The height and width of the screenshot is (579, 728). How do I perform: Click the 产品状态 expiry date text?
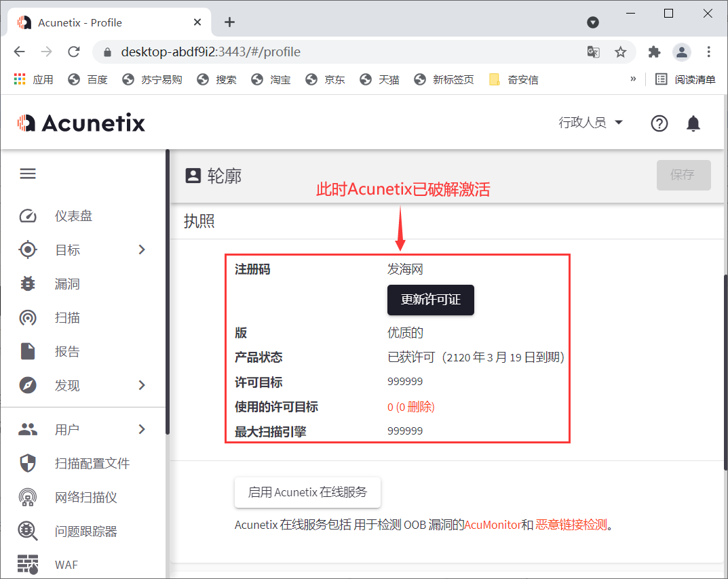coord(476,357)
